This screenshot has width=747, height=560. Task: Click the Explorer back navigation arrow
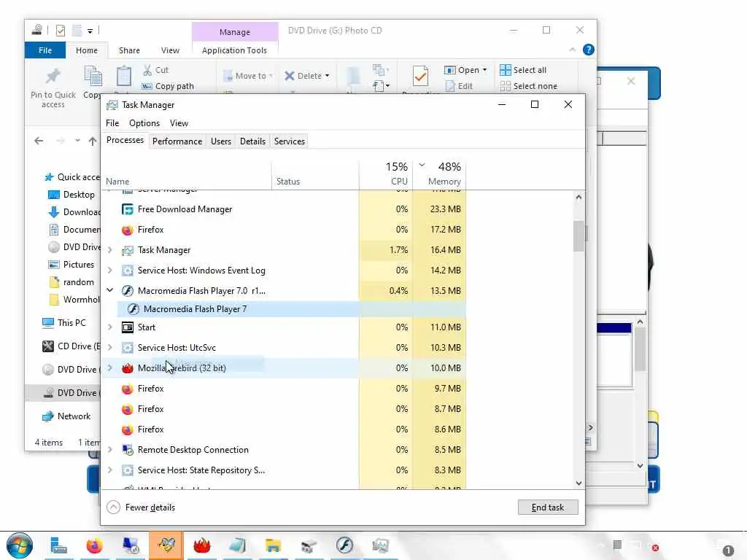coord(39,141)
